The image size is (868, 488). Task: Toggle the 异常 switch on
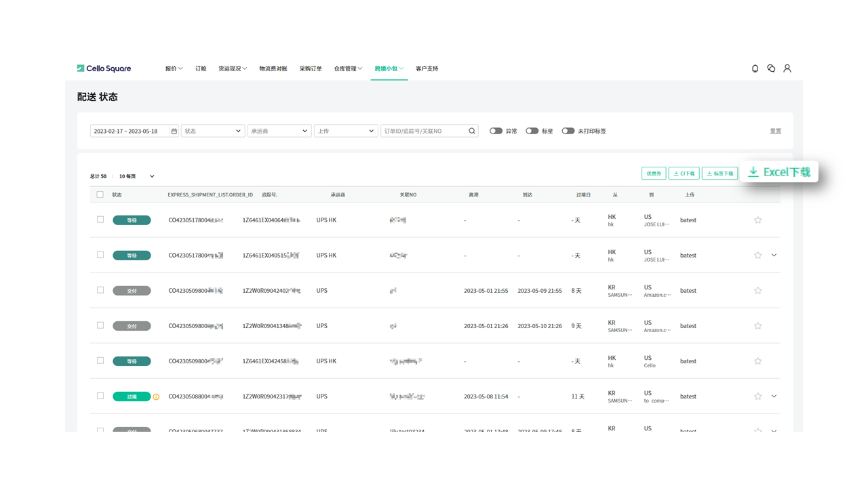tap(496, 131)
